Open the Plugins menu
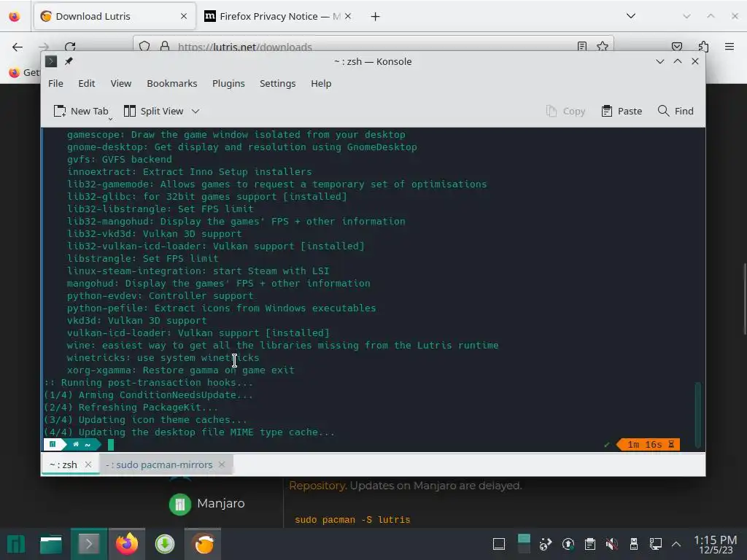Screen dimensions: 747x560 [x=228, y=83]
